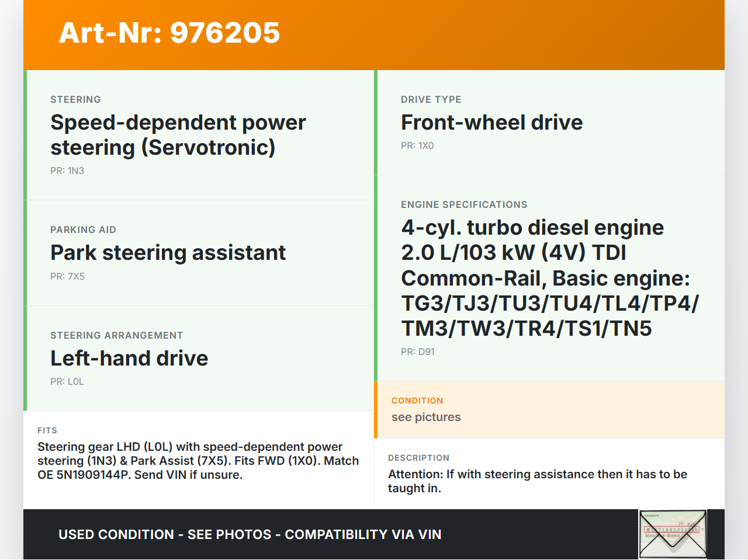Viewport: 748px width, 560px height.
Task: Click the orange CONDITION label
Action: point(417,401)
